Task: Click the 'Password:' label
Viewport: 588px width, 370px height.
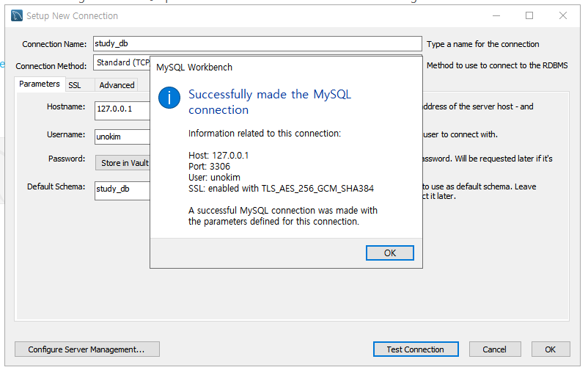Action: point(67,159)
